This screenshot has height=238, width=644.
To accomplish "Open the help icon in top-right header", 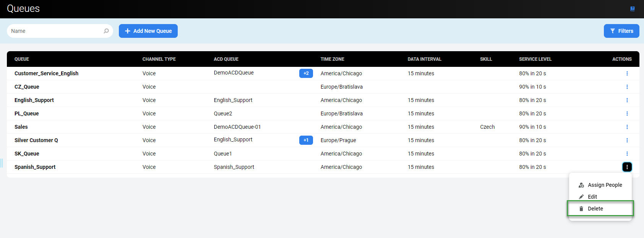I will point(633,9).
